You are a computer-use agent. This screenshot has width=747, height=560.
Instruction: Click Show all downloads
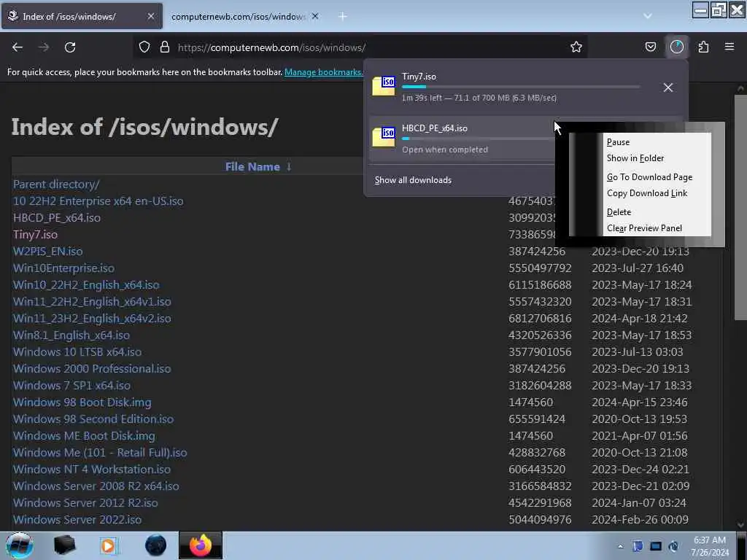[x=413, y=180]
